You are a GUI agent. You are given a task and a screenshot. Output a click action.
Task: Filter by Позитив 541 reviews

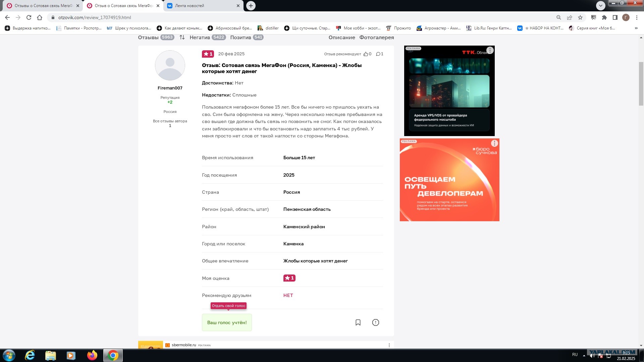click(x=247, y=37)
